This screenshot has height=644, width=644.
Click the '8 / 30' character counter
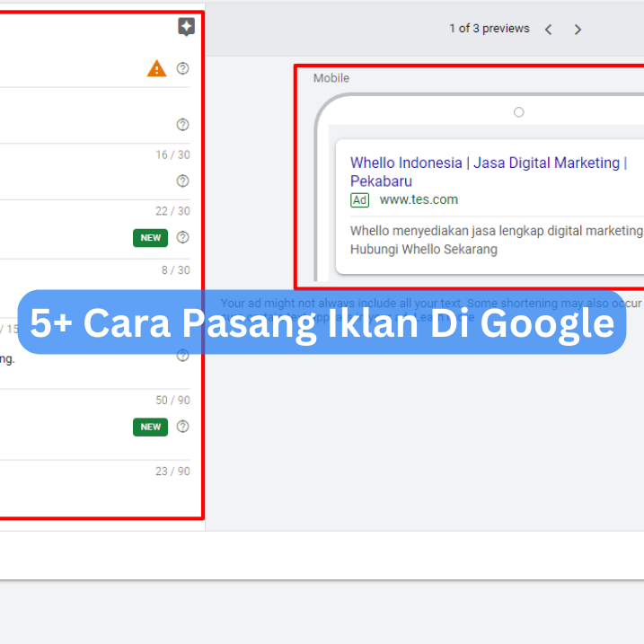(x=176, y=270)
